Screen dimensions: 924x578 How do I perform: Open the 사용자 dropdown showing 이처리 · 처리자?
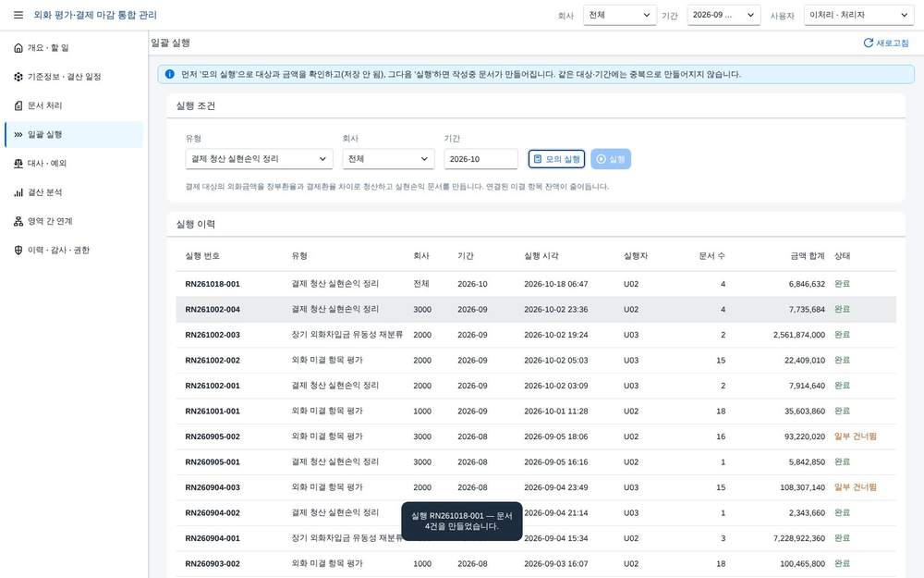pos(858,15)
